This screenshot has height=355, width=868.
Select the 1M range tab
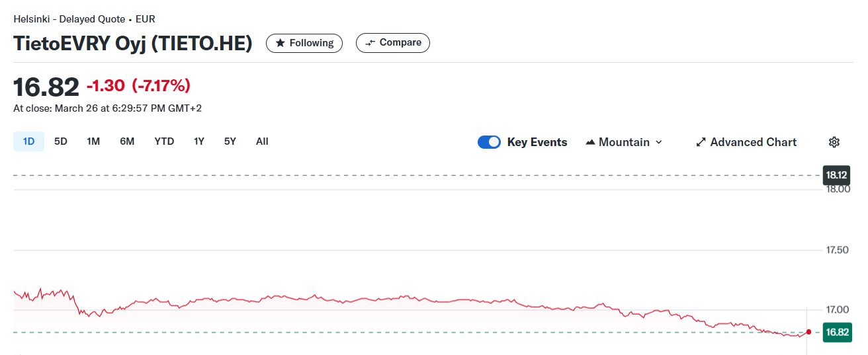pyautogui.click(x=93, y=141)
